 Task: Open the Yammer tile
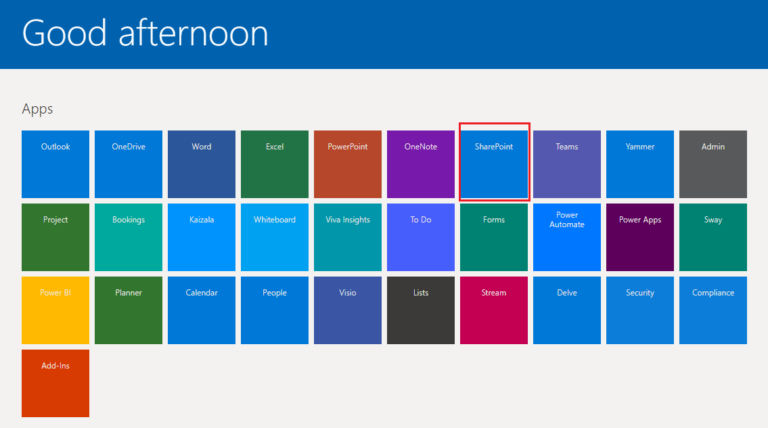tap(640, 163)
